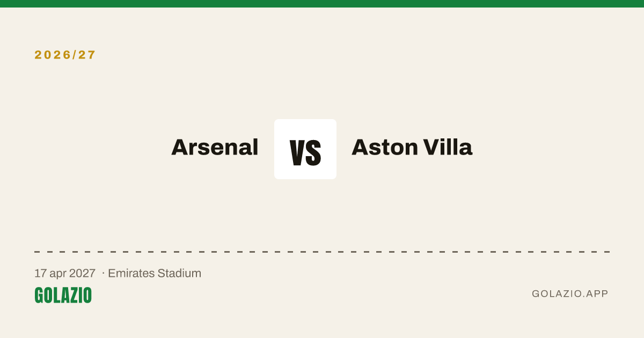Click the word Stadium in venue
The width and height of the screenshot is (644, 338).
point(179,273)
